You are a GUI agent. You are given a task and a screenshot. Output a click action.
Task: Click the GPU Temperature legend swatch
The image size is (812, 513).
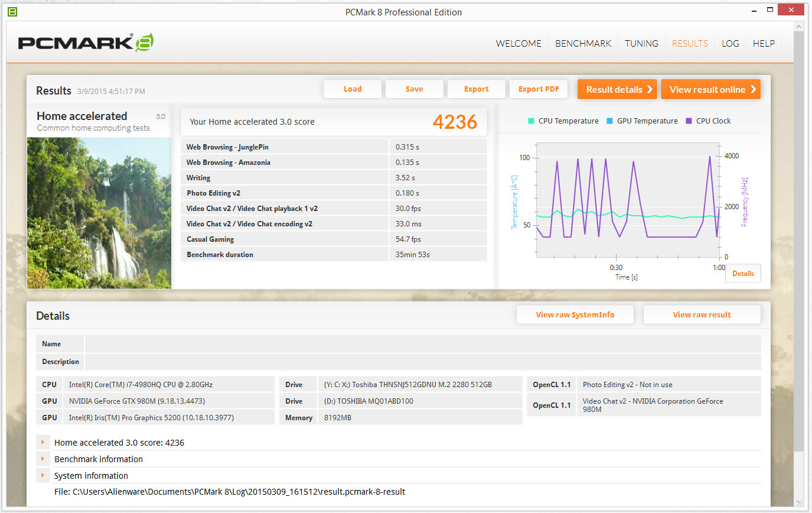(609, 121)
